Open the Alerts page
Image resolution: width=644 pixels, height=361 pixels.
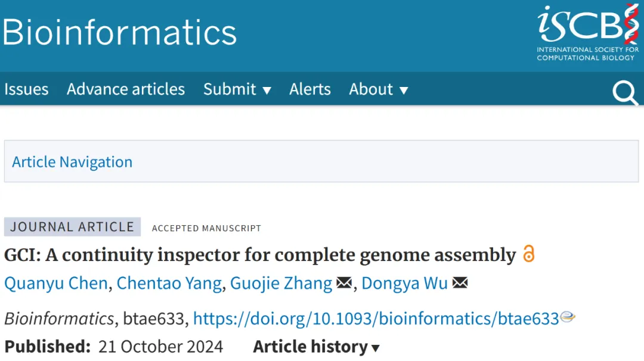click(x=309, y=89)
